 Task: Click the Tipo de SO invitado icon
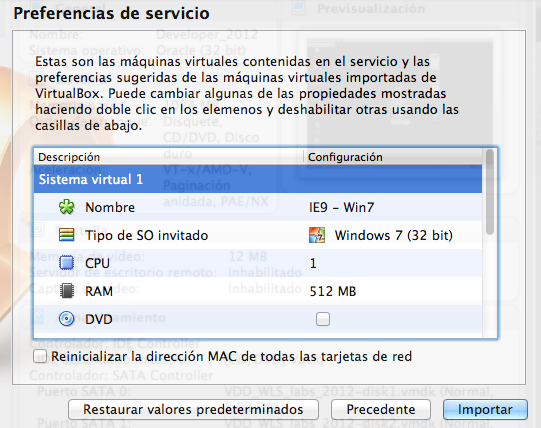tap(67, 235)
